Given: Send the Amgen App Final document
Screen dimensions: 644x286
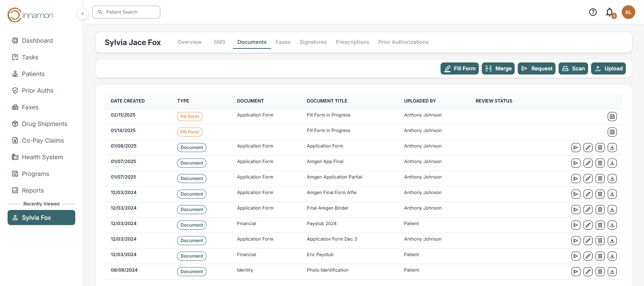Looking at the screenshot, I should tap(576, 163).
